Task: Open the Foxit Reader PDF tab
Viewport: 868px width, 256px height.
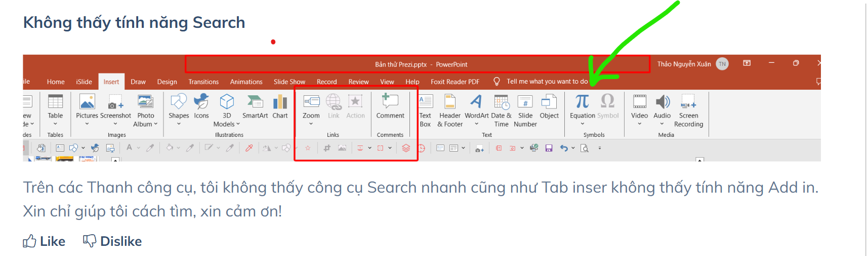Action: tap(455, 82)
